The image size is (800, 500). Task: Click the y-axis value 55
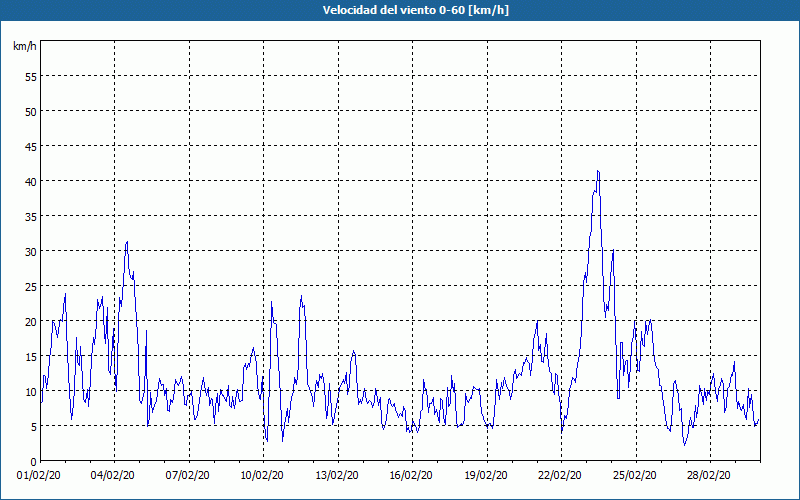click(x=31, y=77)
